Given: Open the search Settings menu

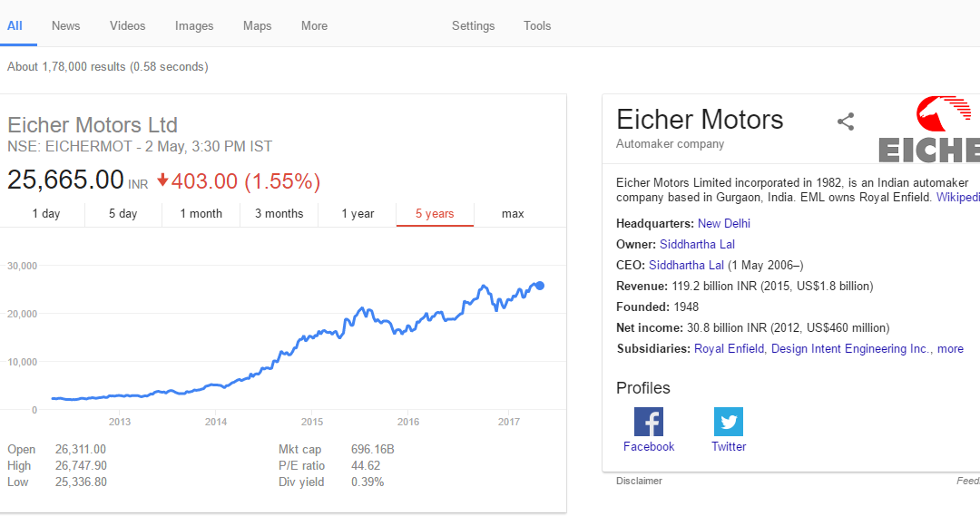Looking at the screenshot, I should [x=473, y=25].
